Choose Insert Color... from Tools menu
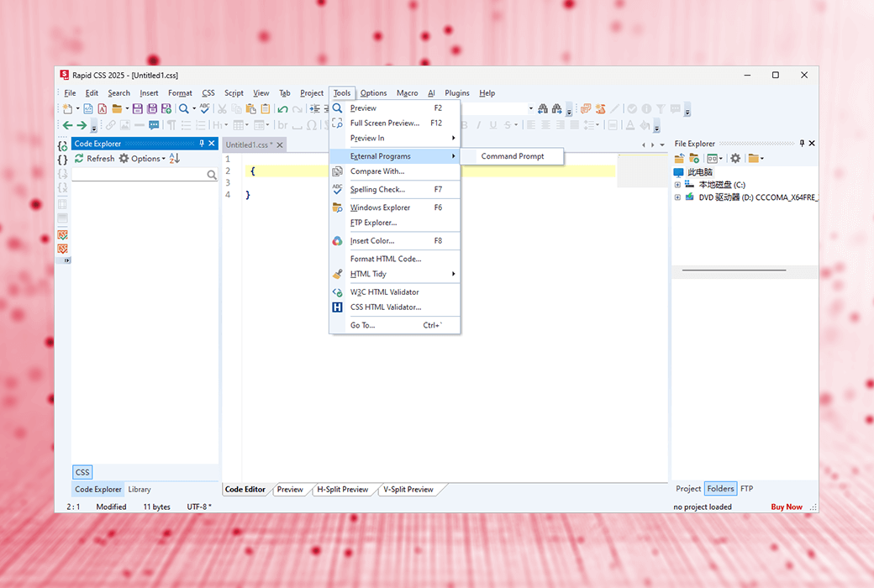This screenshot has height=588, width=874. coord(395,241)
